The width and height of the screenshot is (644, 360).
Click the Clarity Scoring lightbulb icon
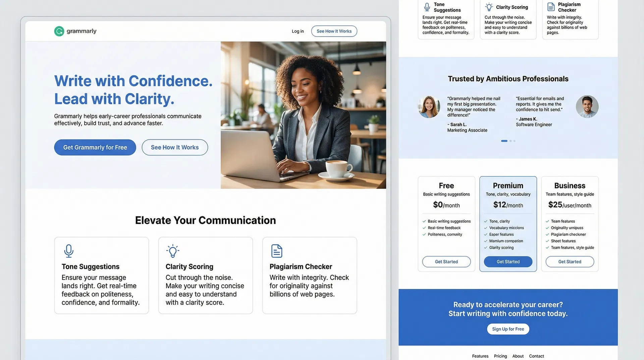point(172,251)
